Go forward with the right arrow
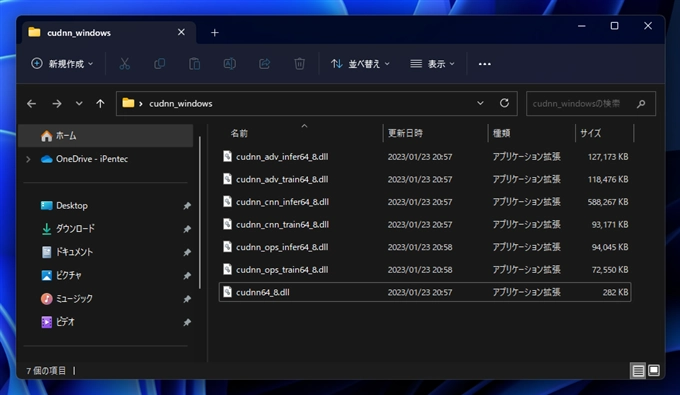 57,104
